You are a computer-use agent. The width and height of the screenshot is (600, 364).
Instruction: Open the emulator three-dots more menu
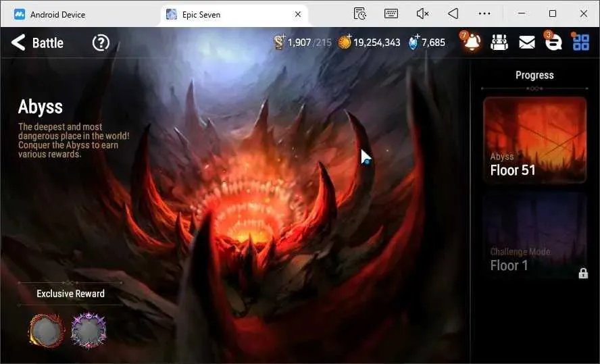(484, 14)
